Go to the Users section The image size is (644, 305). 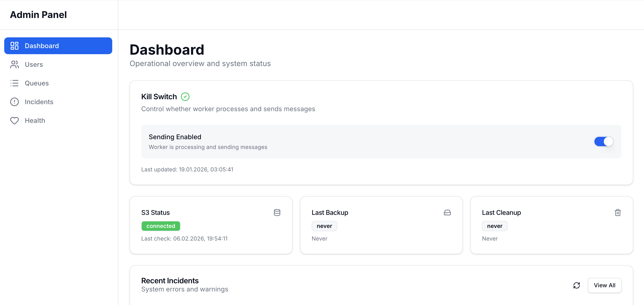point(58,64)
